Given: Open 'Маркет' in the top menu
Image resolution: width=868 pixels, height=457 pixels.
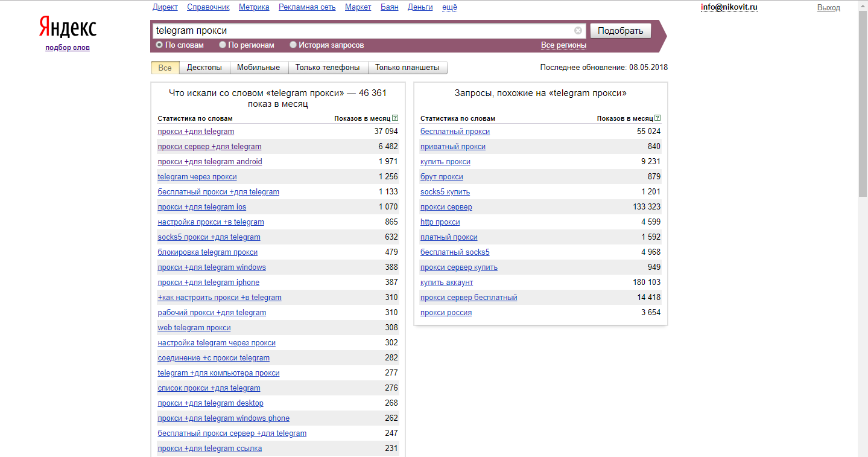Looking at the screenshot, I should [x=358, y=7].
